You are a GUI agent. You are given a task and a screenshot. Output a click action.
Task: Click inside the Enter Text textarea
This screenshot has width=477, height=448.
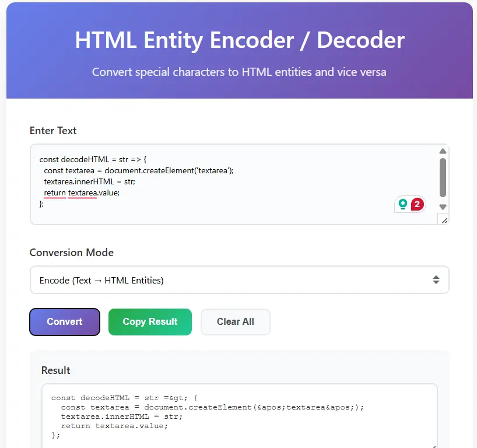[x=240, y=184]
